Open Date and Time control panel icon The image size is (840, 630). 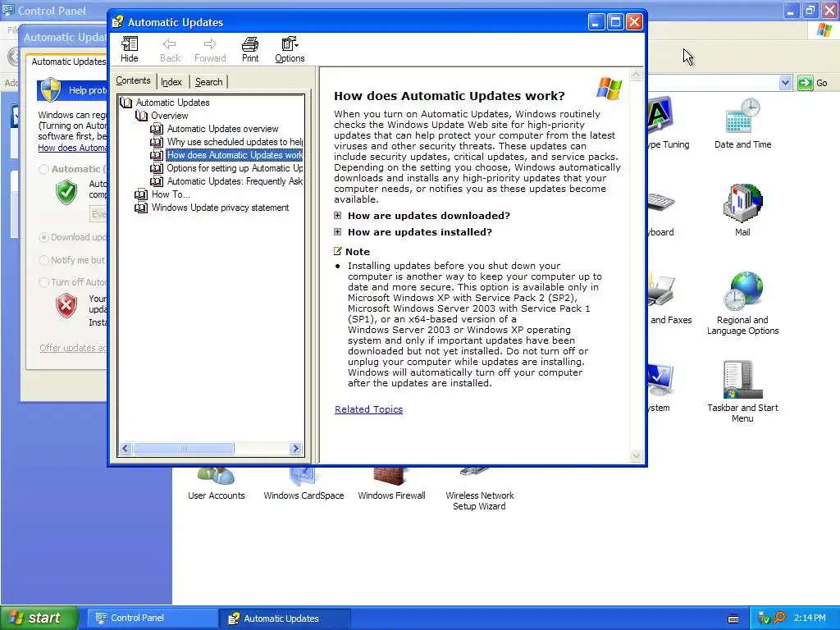click(742, 124)
